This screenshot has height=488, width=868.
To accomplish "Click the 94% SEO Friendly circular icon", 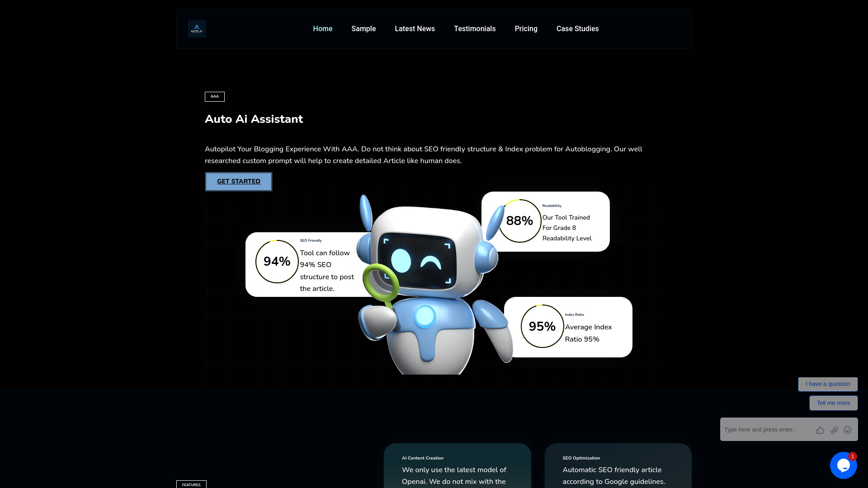I will (x=275, y=262).
